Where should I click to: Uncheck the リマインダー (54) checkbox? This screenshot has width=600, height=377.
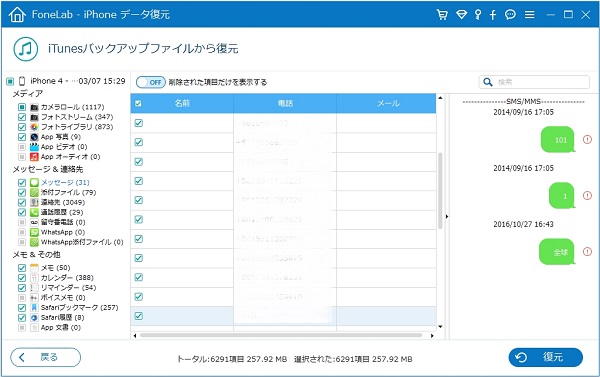point(22,288)
